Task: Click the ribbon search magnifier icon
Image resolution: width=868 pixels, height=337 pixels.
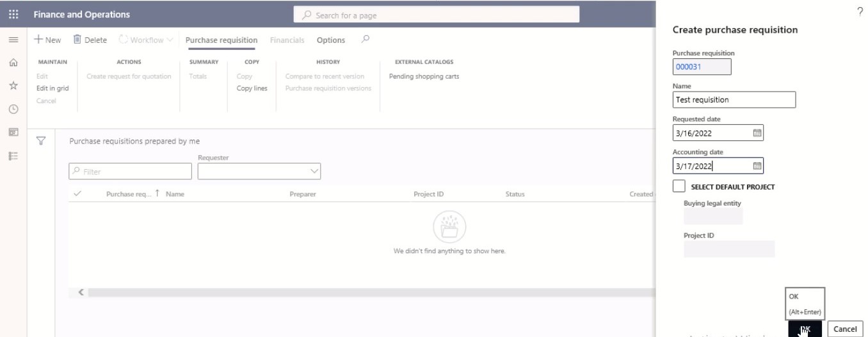Action: click(365, 39)
